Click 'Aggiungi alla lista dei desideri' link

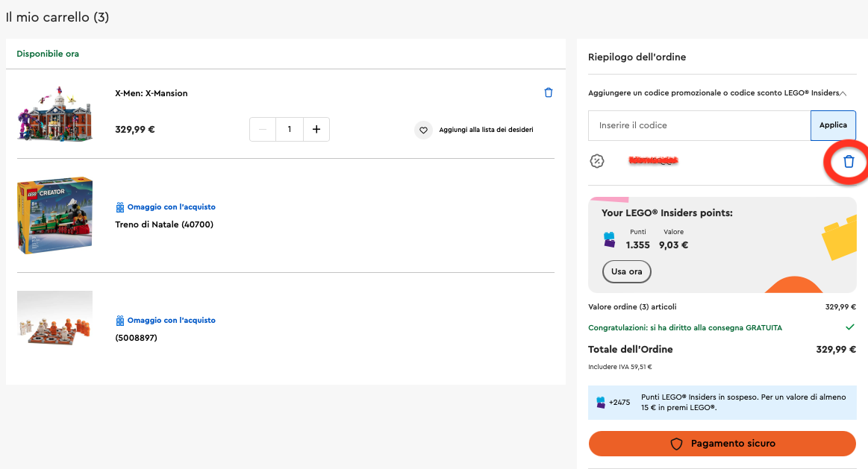(486, 130)
